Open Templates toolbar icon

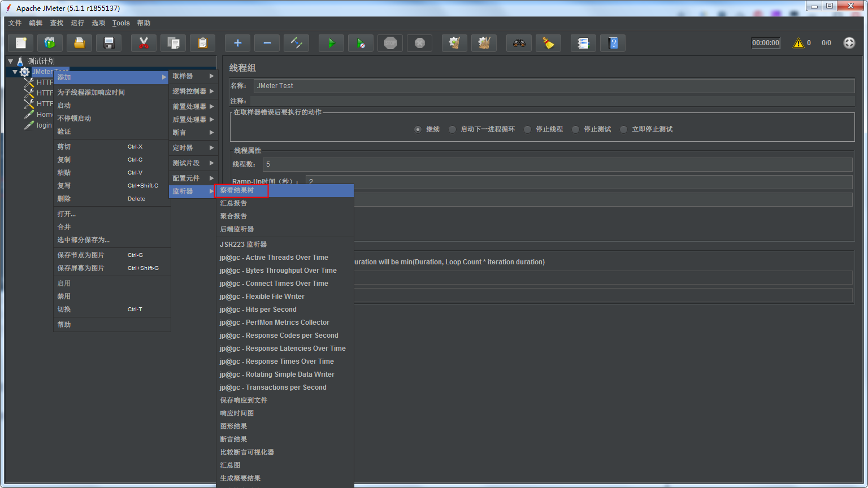[50, 43]
